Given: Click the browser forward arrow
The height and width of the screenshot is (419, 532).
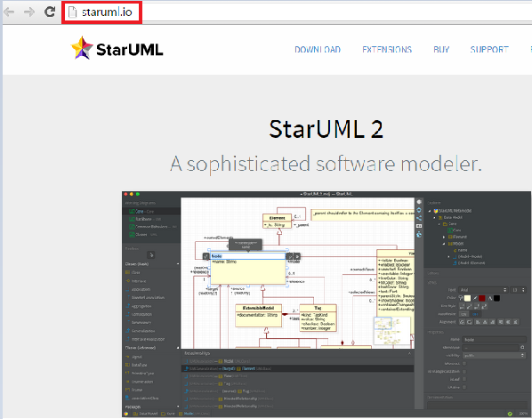Looking at the screenshot, I should point(29,12).
